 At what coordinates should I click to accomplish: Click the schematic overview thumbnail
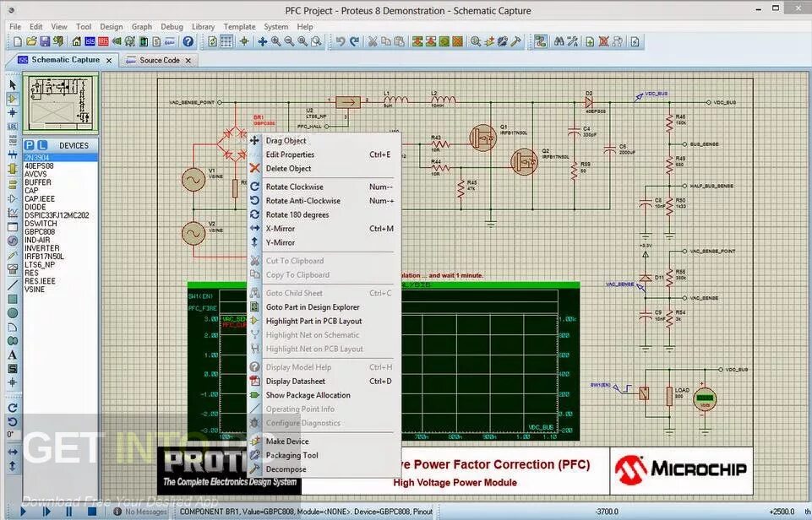61,102
